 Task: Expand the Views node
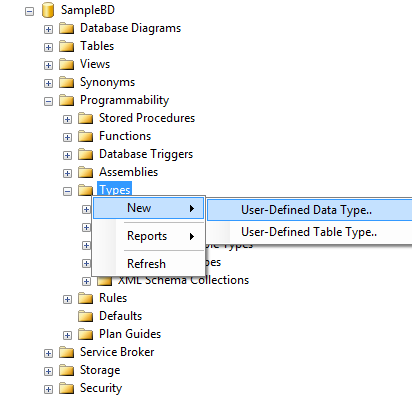click(x=48, y=66)
